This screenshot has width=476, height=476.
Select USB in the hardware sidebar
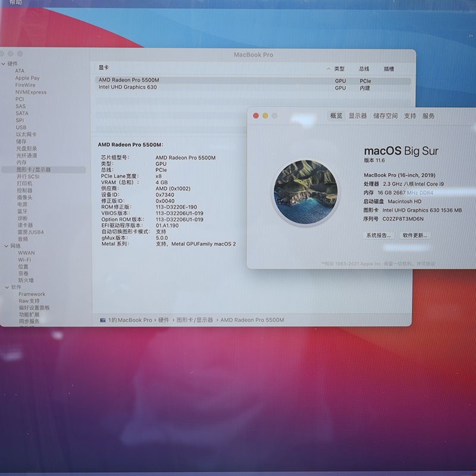21,127
